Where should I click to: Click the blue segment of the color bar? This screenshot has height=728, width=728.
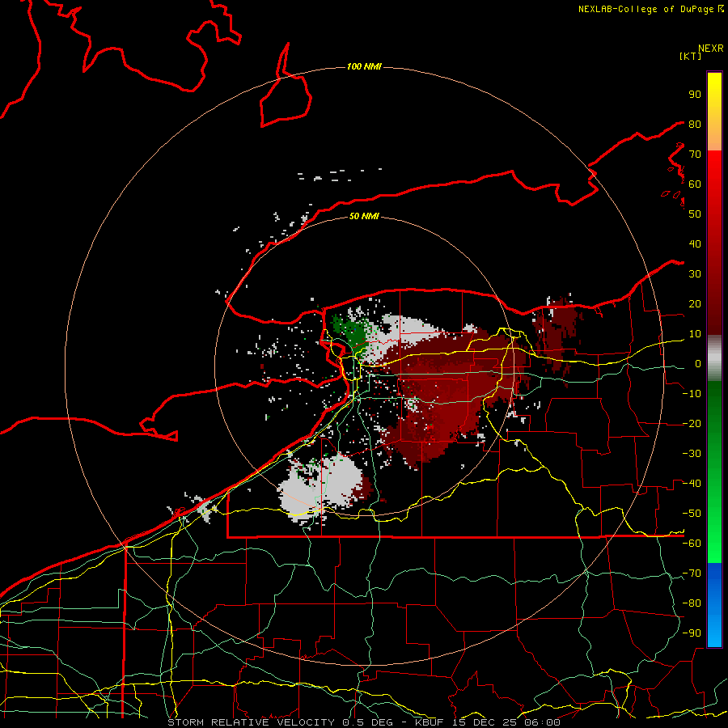click(x=714, y=603)
